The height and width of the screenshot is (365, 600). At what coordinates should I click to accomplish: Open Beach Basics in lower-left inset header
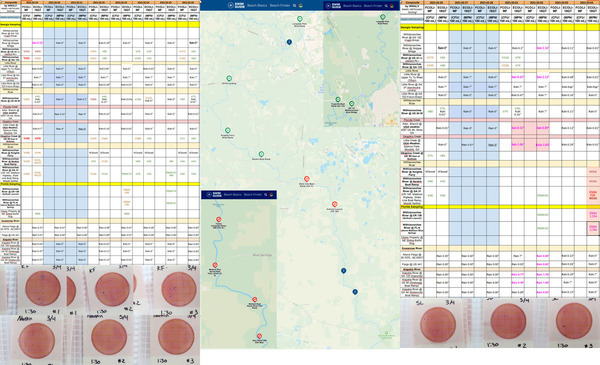(232, 195)
